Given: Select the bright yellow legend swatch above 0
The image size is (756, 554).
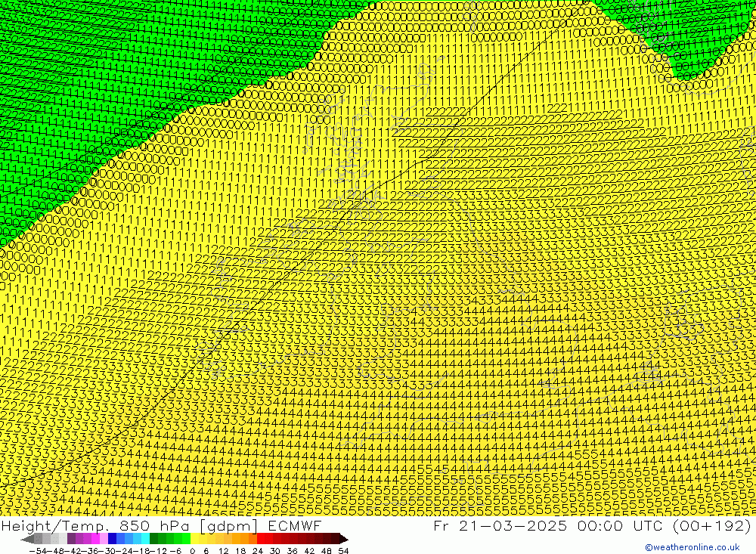Looking at the screenshot, I should (x=195, y=539).
